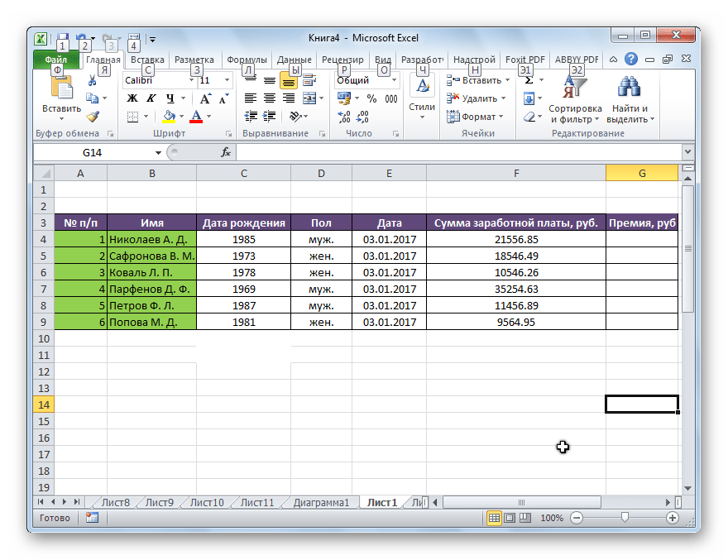Select the Format Painter brush icon

click(93, 117)
